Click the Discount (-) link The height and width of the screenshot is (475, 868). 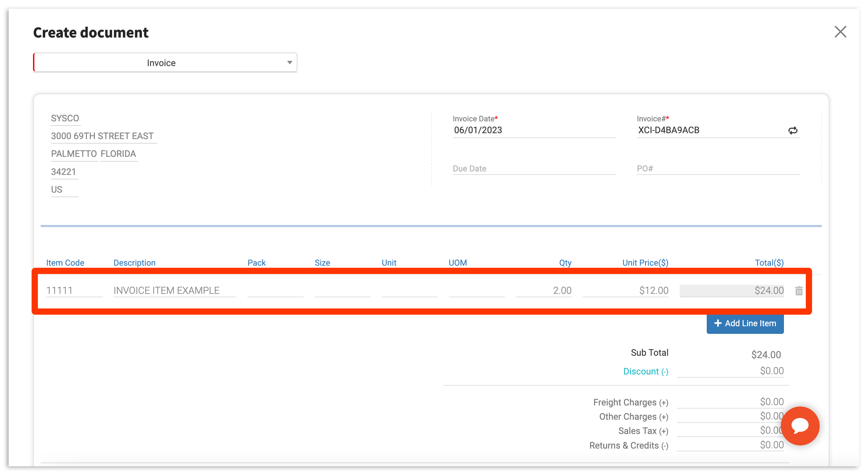(x=646, y=371)
